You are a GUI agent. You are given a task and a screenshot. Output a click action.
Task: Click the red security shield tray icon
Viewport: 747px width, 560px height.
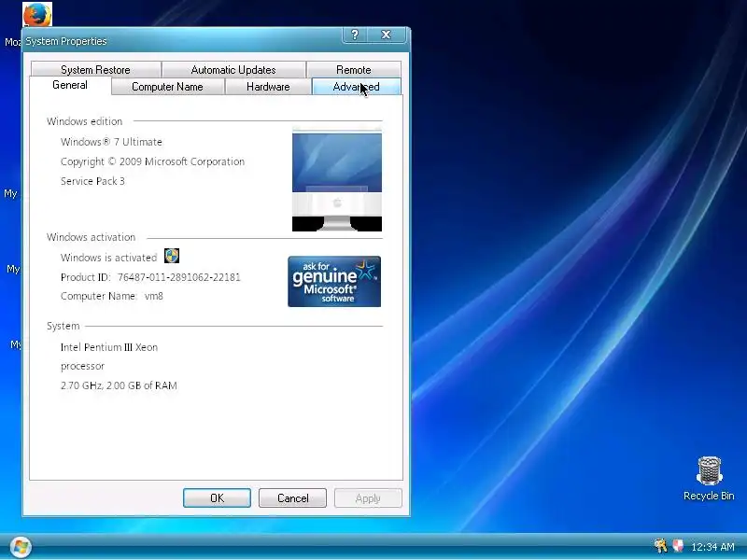pyautogui.click(x=678, y=546)
